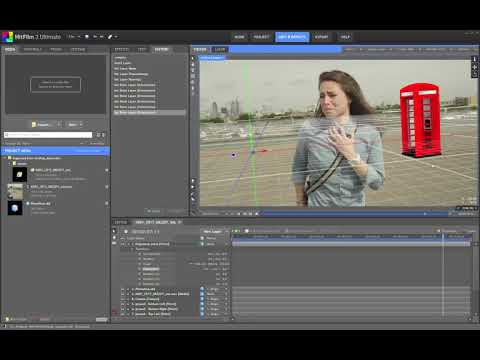Image resolution: width=480 pixels, height=360 pixels.
Task: Open the HELP screen tab
Action: [345, 37]
